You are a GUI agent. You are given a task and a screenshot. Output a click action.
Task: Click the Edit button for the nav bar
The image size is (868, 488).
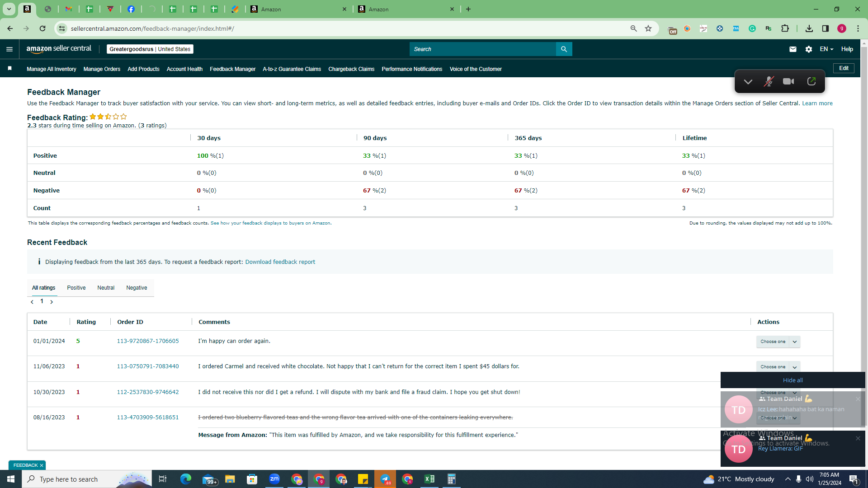coord(844,68)
